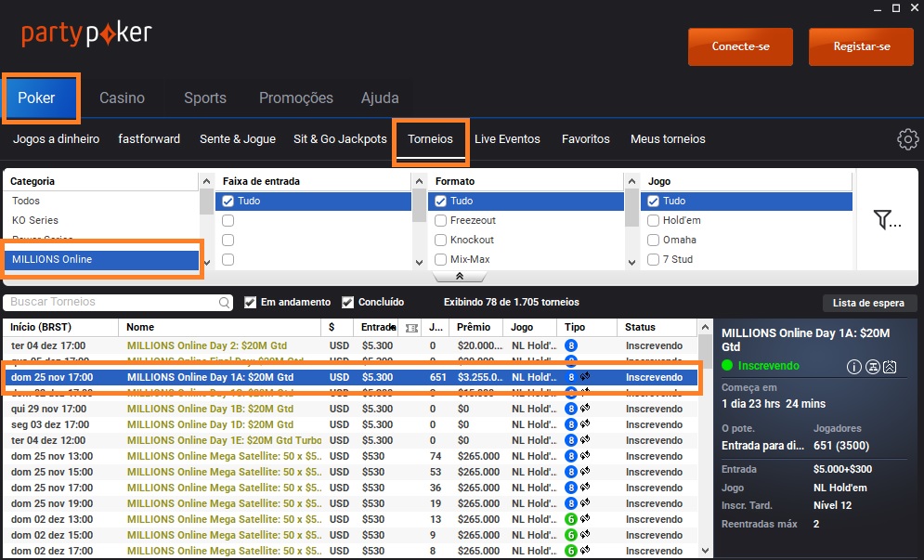Click the re-entry icon in dom 02 dez 15:00 row
The width and height of the screenshot is (924, 560).
point(585,535)
